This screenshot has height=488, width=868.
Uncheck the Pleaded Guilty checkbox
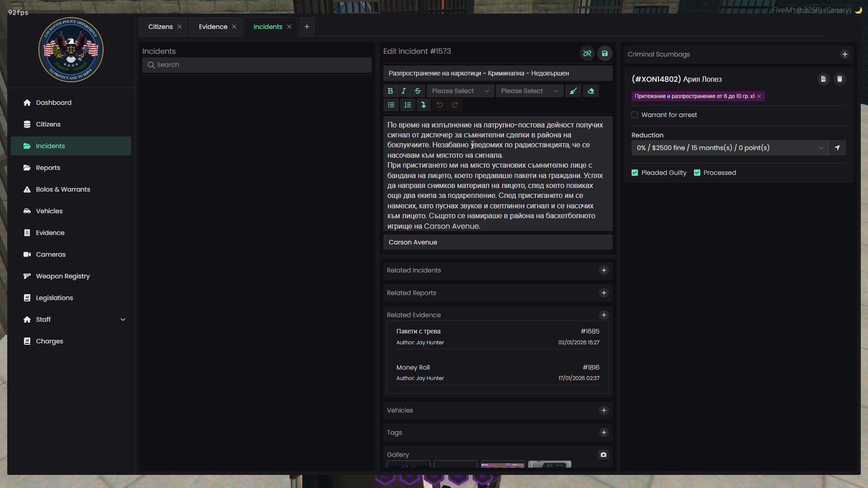(x=635, y=173)
